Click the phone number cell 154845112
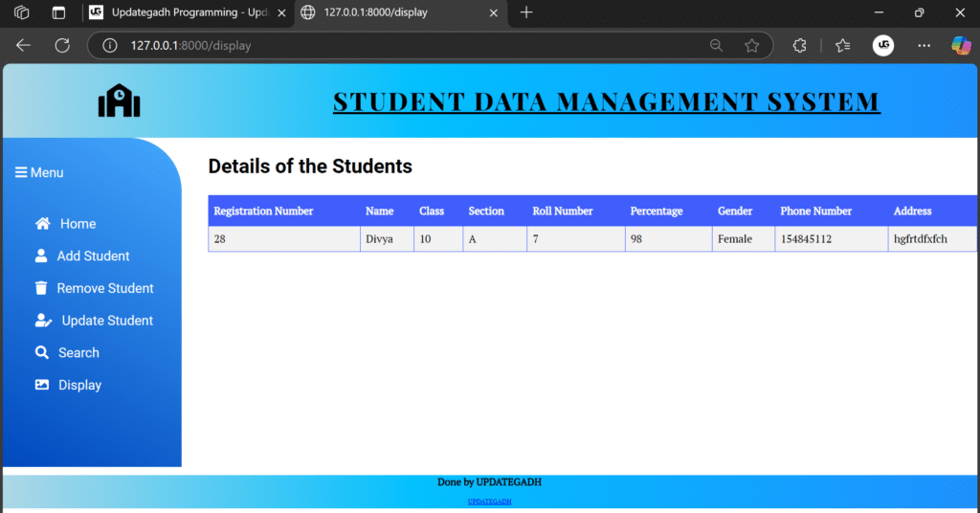Screen dimensions: 980x513 tap(832, 238)
